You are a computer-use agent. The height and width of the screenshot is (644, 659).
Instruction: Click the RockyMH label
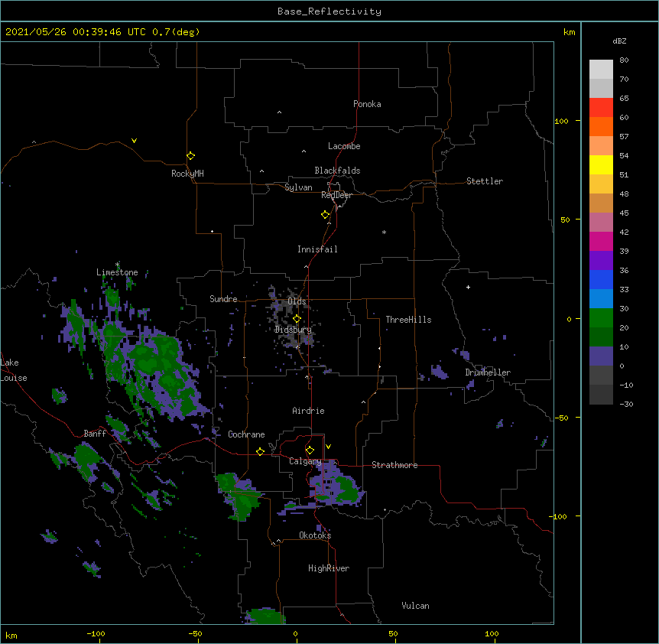pyautogui.click(x=187, y=173)
